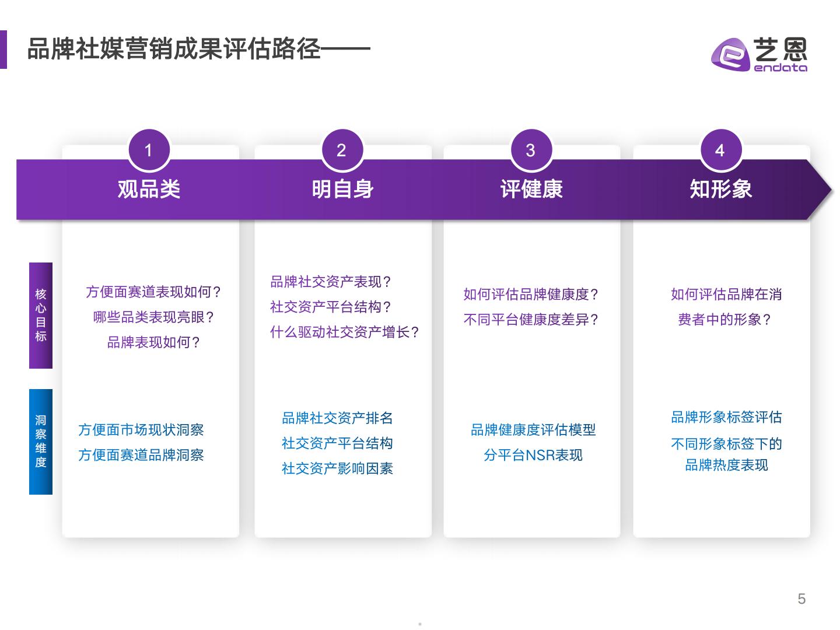Select the 方便面市场现状洞察 text item

143,430
